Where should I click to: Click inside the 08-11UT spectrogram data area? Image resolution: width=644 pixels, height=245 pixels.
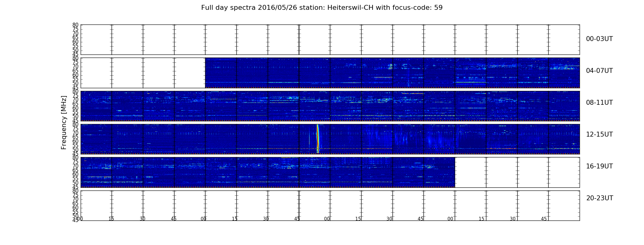(330, 106)
